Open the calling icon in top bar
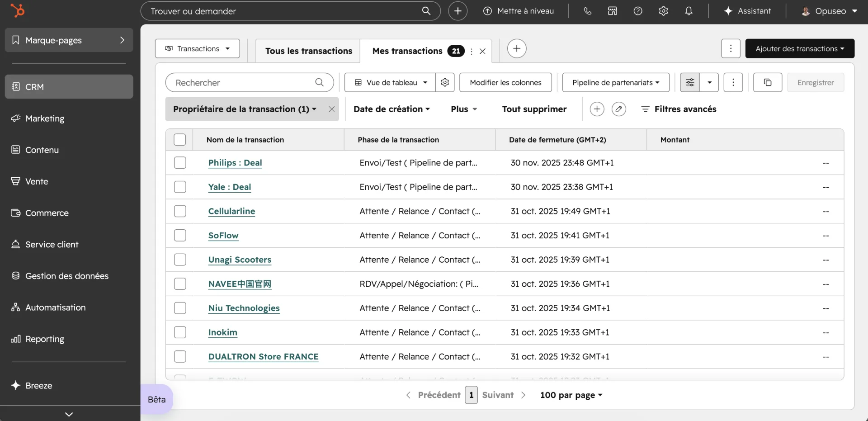 [587, 11]
